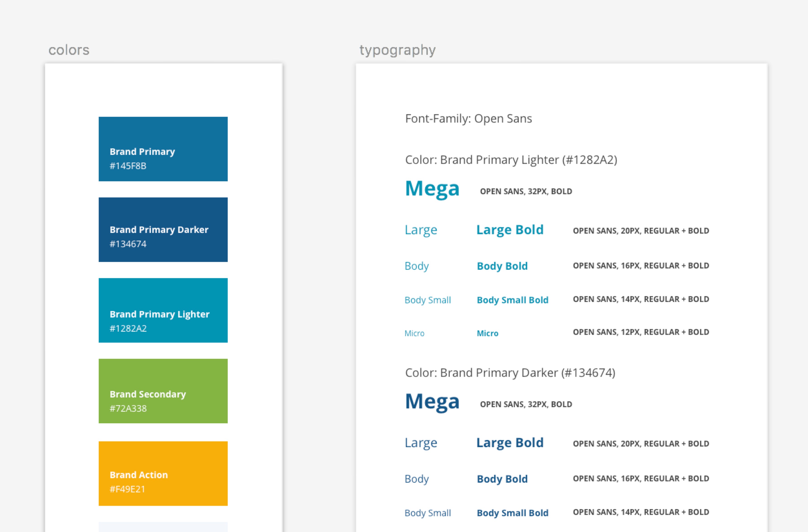Click the 'Brand Primary Lighter' swatch name

(160, 315)
